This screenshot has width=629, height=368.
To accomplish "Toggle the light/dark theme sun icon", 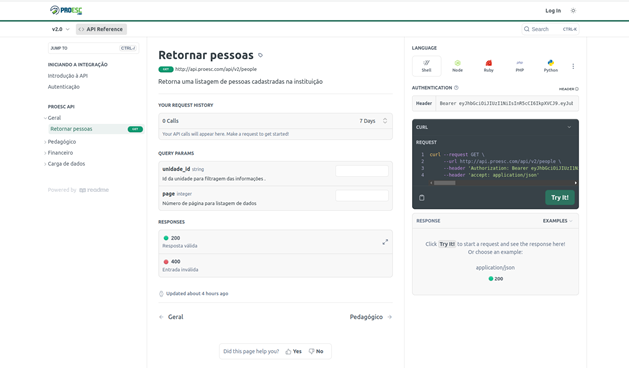I will [x=573, y=11].
